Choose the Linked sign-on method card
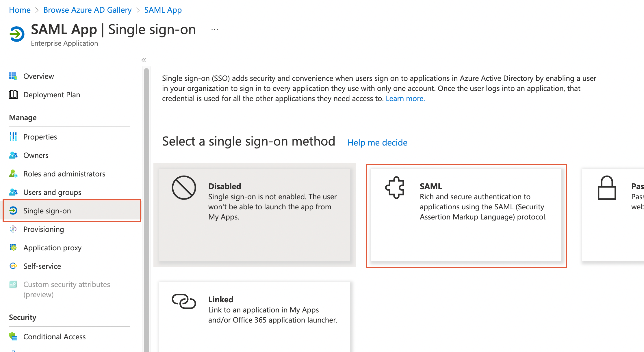The image size is (644, 352). pyautogui.click(x=254, y=315)
